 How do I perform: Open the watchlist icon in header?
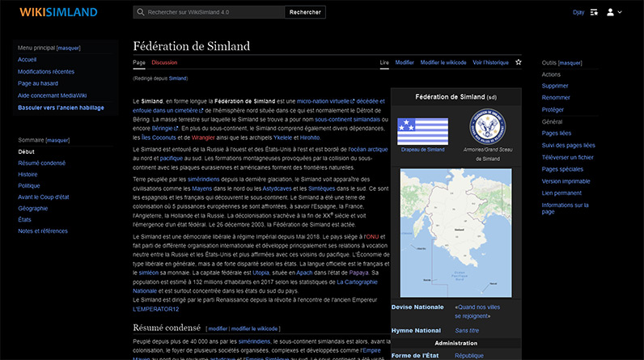[x=594, y=13]
